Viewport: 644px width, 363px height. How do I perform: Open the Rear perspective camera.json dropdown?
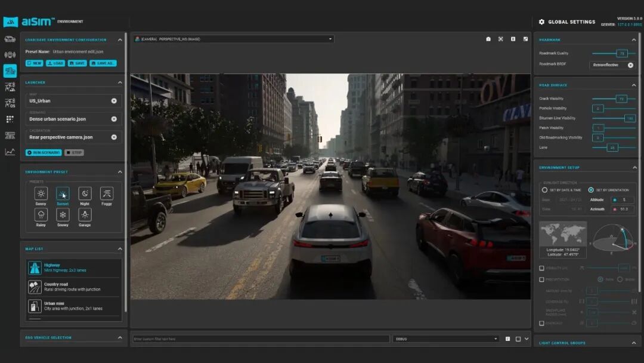coord(73,137)
